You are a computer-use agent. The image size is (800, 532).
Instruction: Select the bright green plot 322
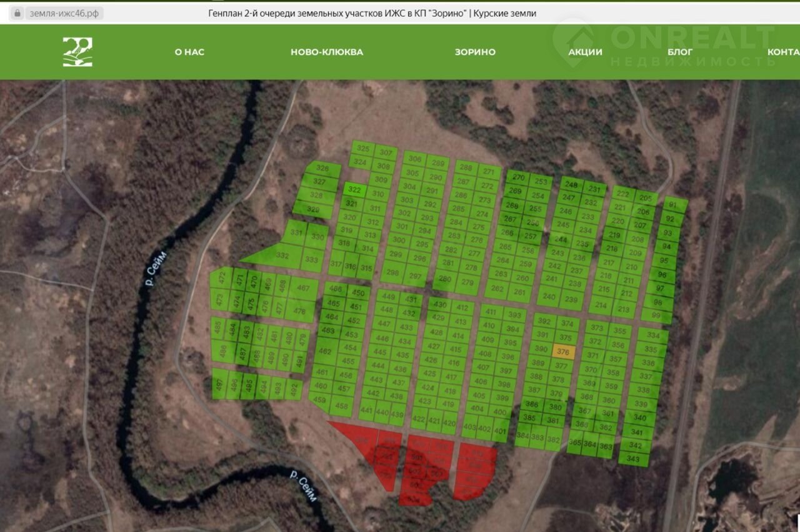click(354, 190)
